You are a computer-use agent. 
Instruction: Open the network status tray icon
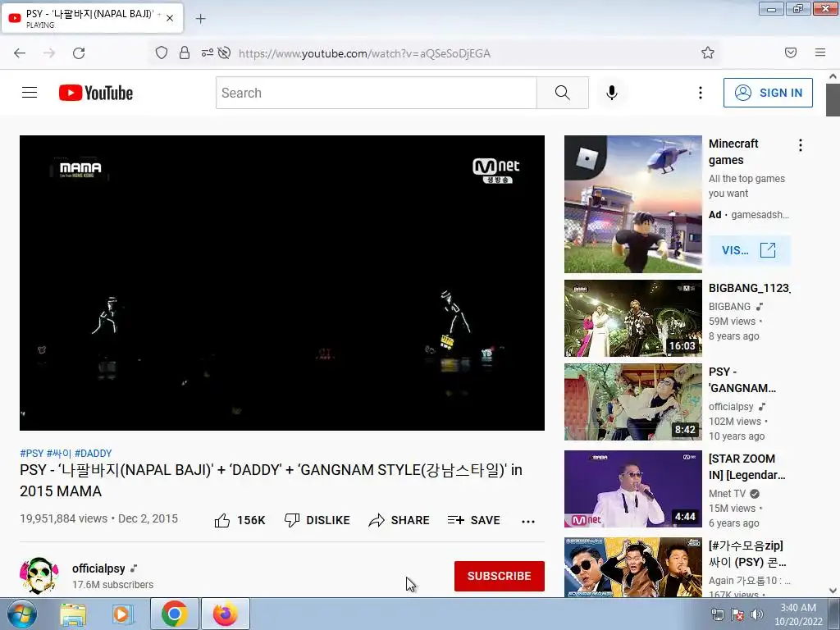click(x=717, y=614)
